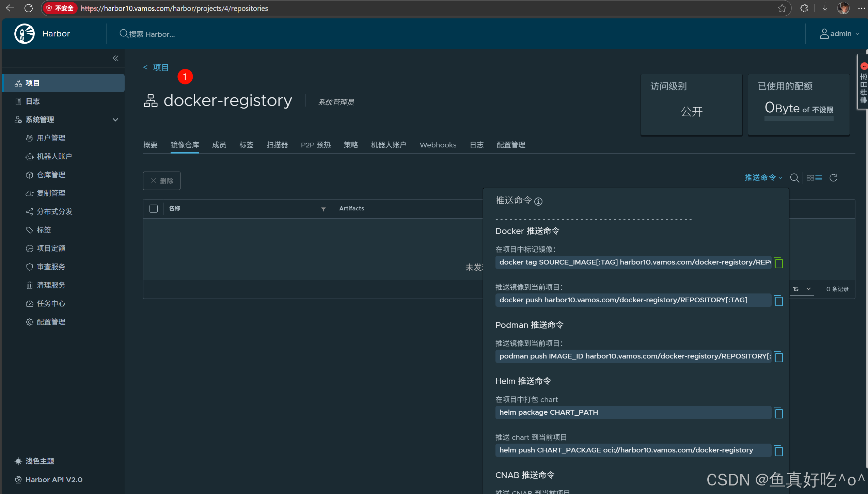Toggle the 推送命令 dropdown
Image resolution: width=868 pixels, height=494 pixels.
[x=763, y=178]
